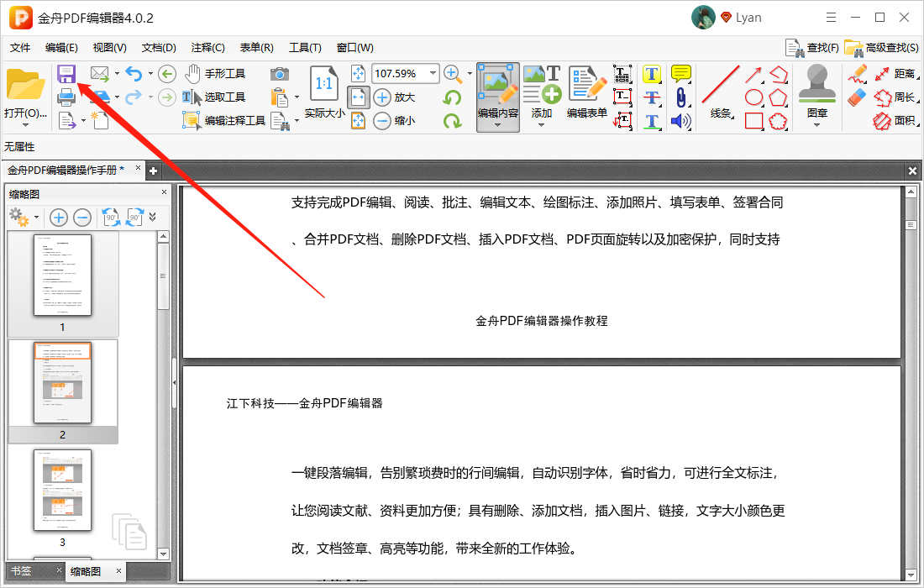This screenshot has height=588, width=924.
Task: Click the zoom magnifier tool icon
Action: click(x=452, y=74)
